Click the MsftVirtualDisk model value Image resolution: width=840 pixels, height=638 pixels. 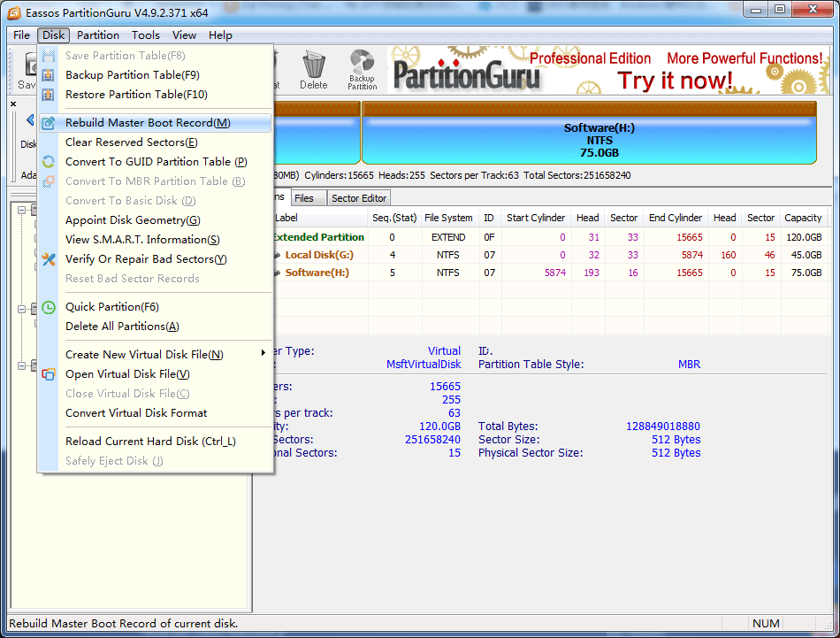pos(424,365)
